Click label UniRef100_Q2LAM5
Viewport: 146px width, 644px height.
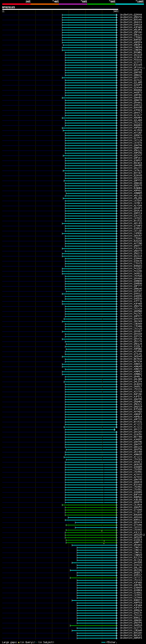pyautogui.click(x=131, y=82)
